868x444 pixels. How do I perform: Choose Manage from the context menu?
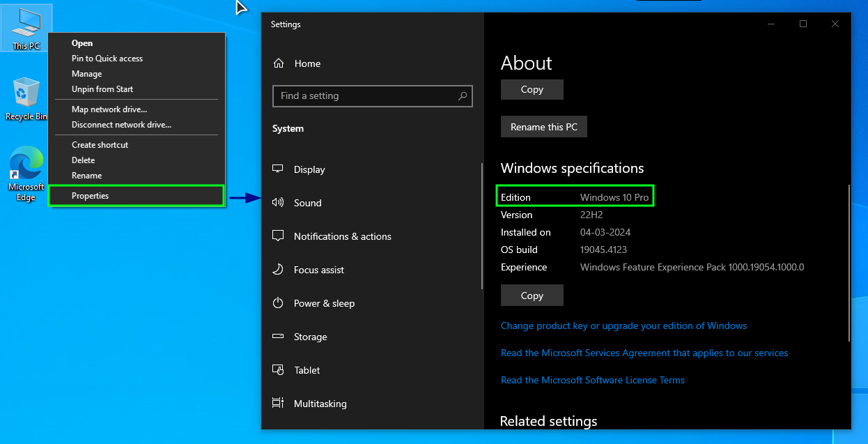click(x=137, y=74)
